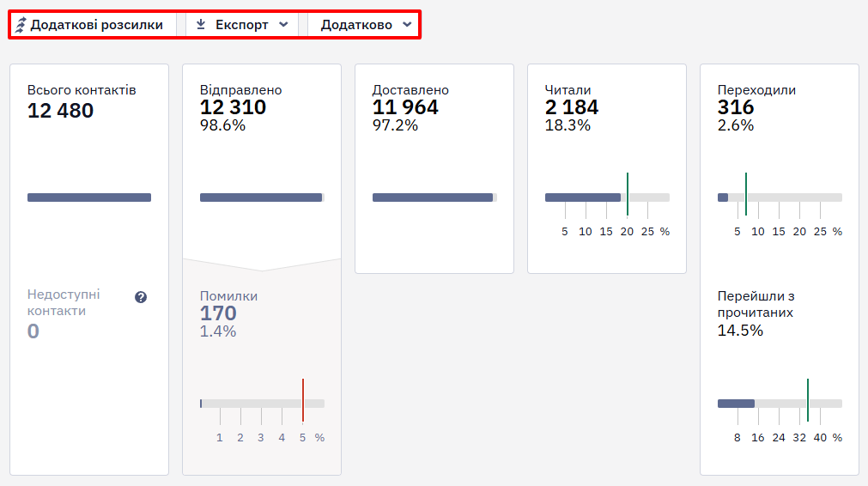The image size is (868, 486).
Task: Click the Всього контактів value 12 480
Action: pos(60,111)
